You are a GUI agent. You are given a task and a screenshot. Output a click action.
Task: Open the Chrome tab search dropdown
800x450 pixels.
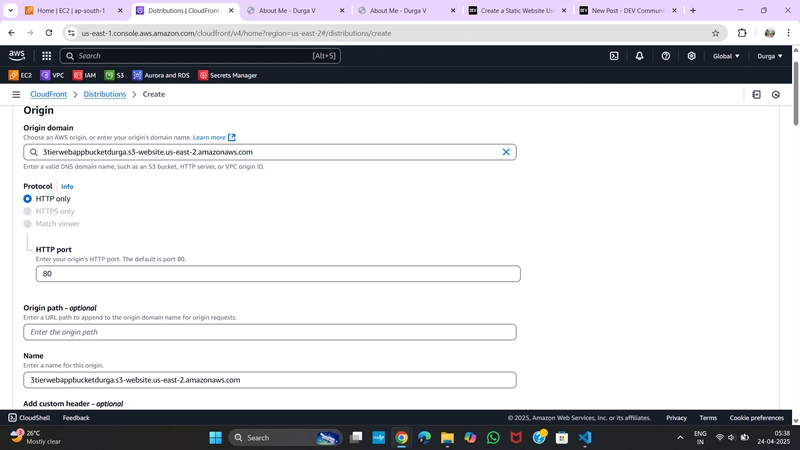[10, 10]
